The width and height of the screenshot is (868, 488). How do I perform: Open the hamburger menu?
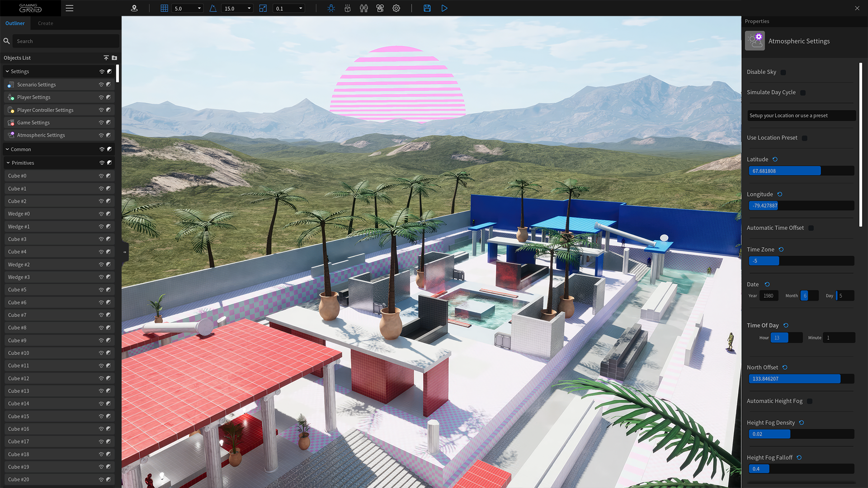(69, 8)
